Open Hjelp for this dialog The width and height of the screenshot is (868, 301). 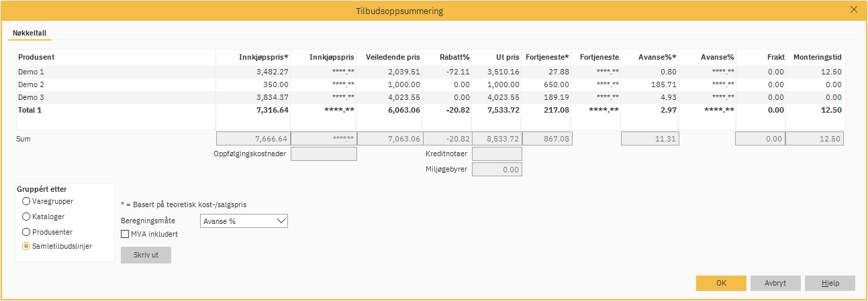(x=830, y=283)
